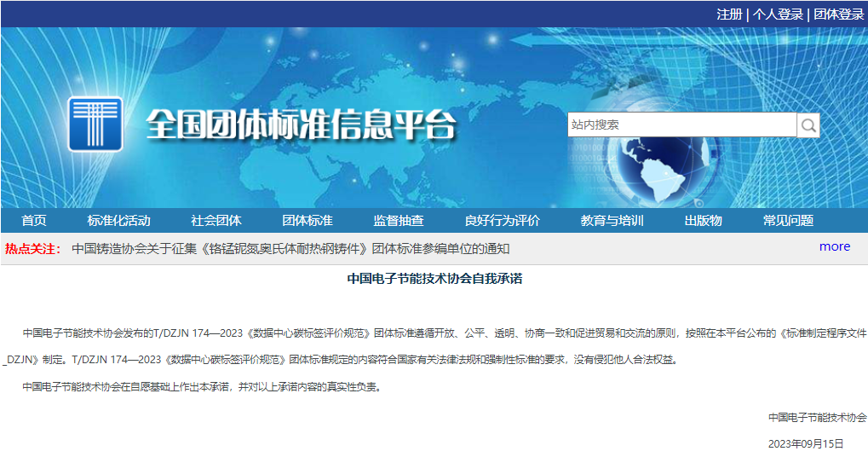
Task: Open the 团体标准 nav section
Action: click(308, 221)
